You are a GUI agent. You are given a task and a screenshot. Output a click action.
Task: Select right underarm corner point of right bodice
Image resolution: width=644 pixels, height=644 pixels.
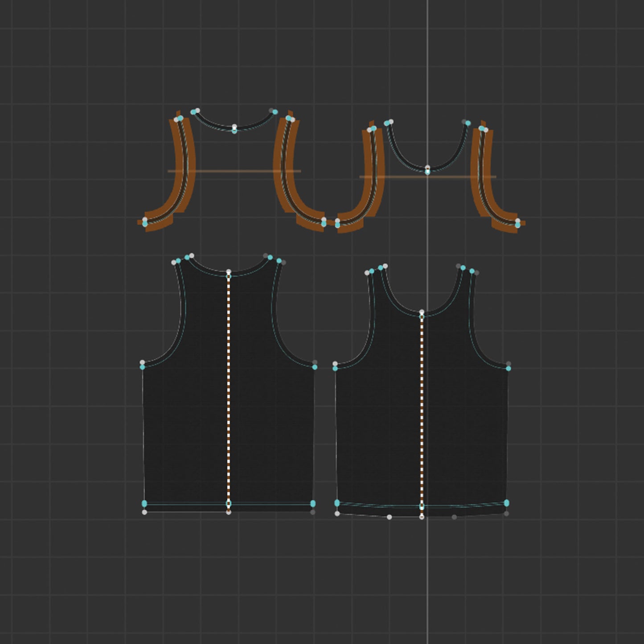point(508,368)
